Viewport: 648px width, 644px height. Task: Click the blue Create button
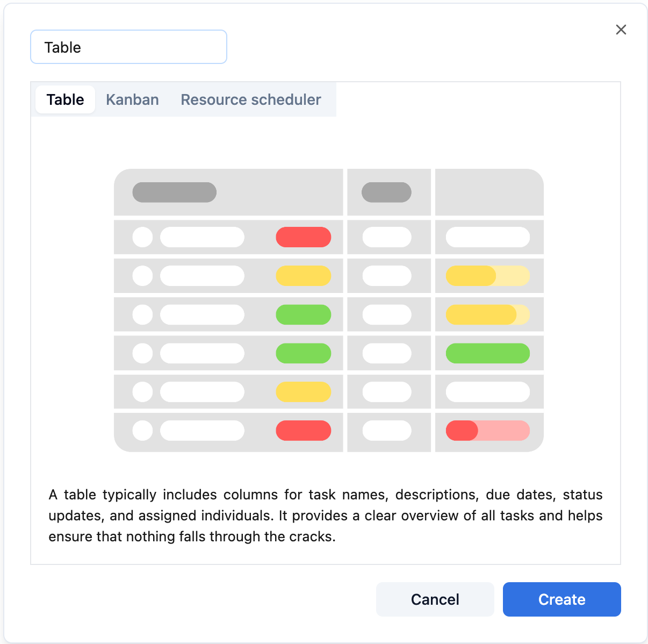point(561,599)
